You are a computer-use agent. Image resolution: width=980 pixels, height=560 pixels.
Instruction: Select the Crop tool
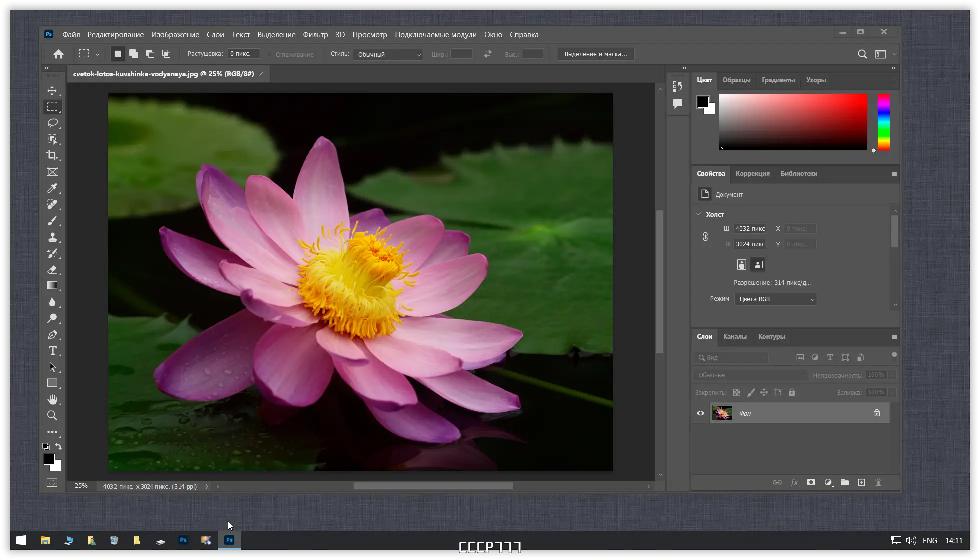coord(52,155)
